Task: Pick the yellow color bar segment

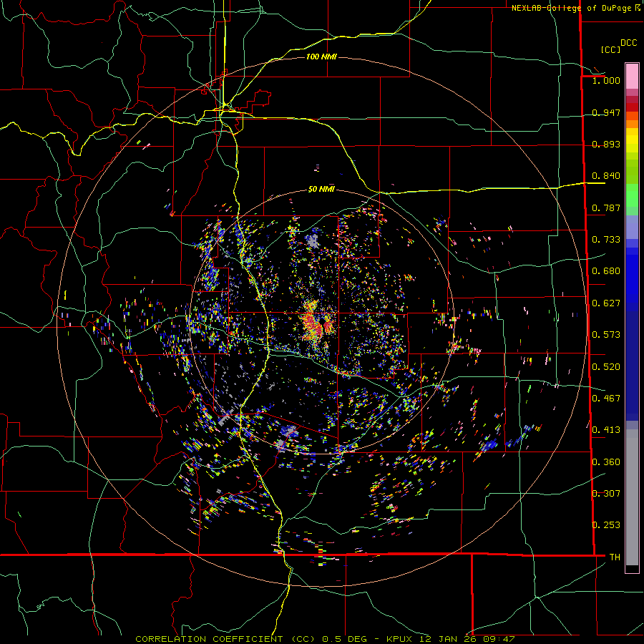Action: pyautogui.click(x=632, y=140)
